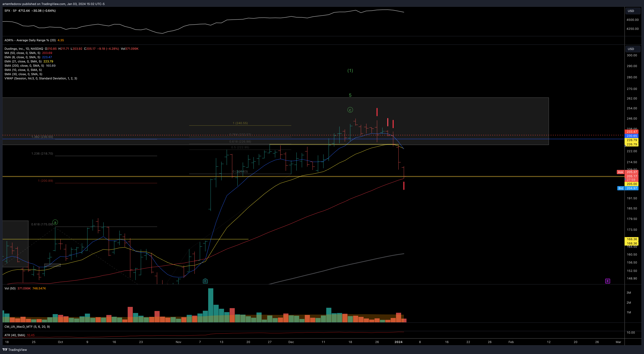This screenshot has height=354, width=644.
Task: Click the Duolingo, Inc. symbol title
Action: pos(24,49)
